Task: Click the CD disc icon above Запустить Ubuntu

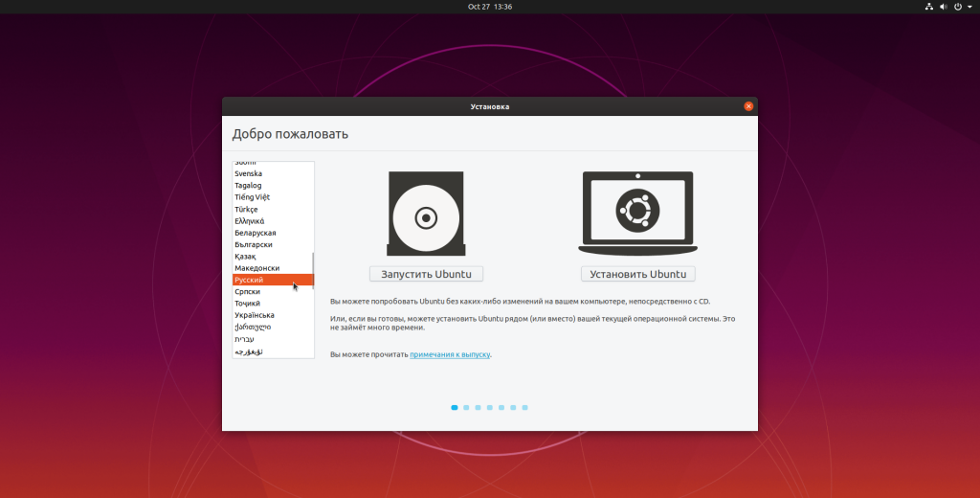Action: tap(426, 214)
